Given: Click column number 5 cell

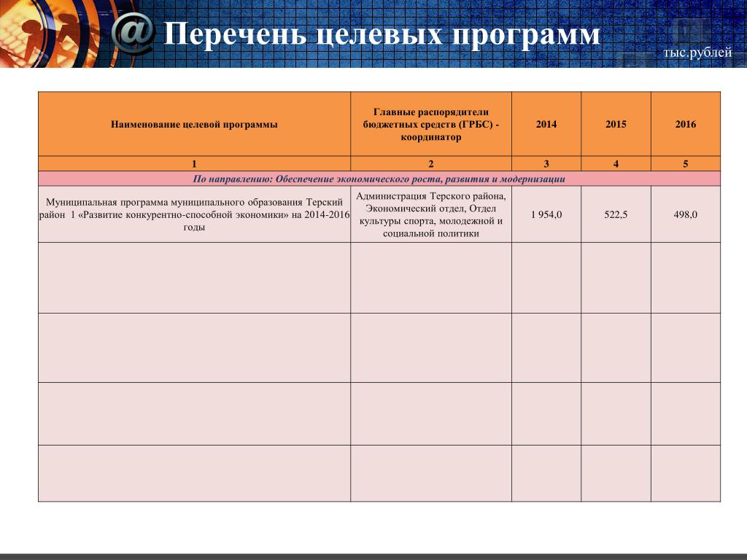Looking at the screenshot, I should point(686,164).
